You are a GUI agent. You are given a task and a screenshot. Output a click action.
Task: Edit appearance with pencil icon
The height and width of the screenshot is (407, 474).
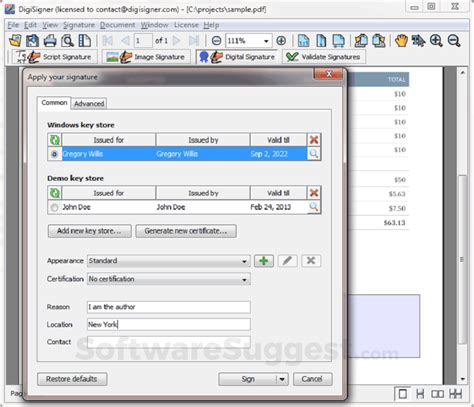[x=287, y=261]
